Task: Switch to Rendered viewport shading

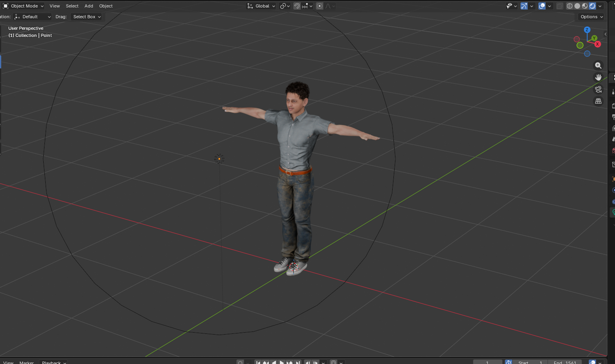Action: coord(592,6)
